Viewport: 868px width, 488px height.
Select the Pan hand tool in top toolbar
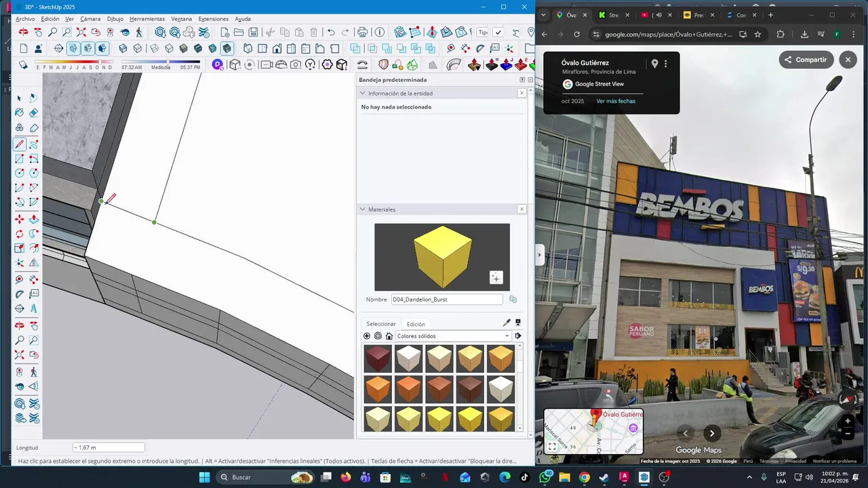(38, 32)
